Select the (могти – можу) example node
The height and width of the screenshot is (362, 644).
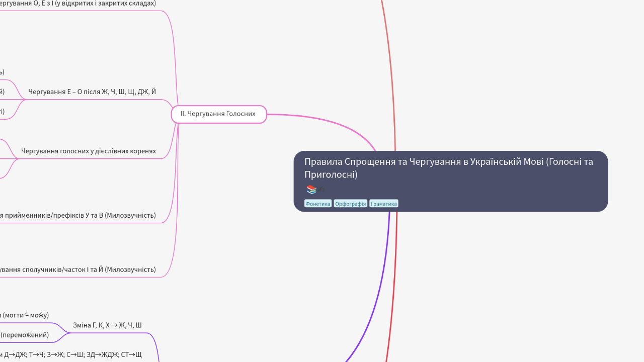[24, 315]
